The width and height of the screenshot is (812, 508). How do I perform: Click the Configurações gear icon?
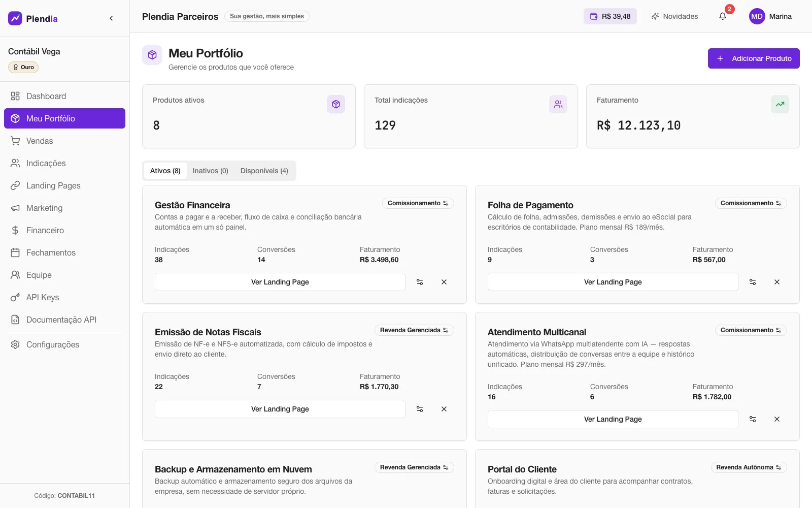(x=15, y=344)
